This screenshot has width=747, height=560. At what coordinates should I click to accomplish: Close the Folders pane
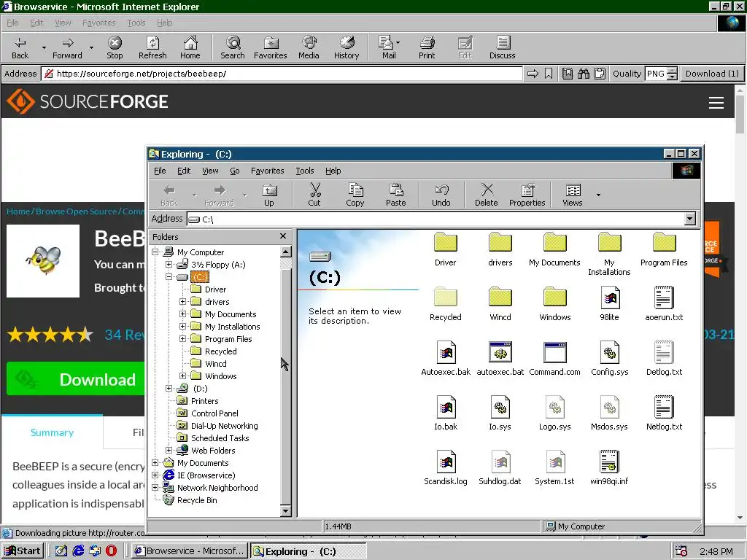pyautogui.click(x=283, y=236)
